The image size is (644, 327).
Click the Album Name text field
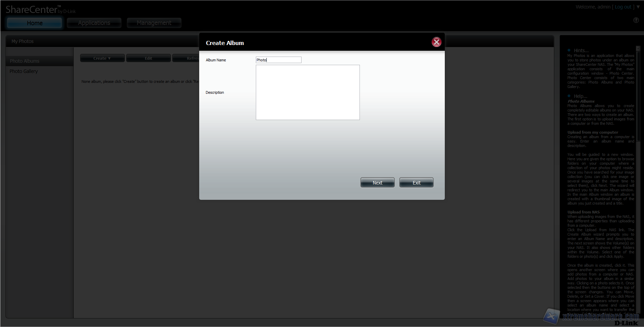click(x=278, y=60)
